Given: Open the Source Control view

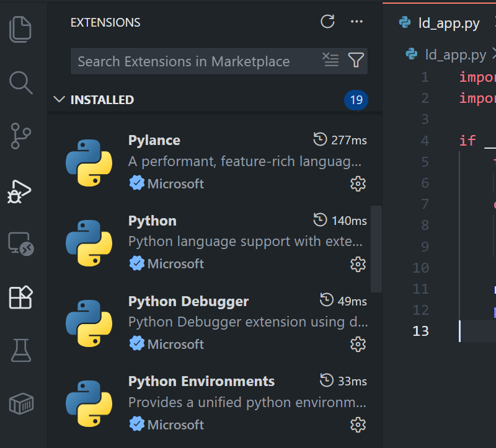Looking at the screenshot, I should pos(21,136).
